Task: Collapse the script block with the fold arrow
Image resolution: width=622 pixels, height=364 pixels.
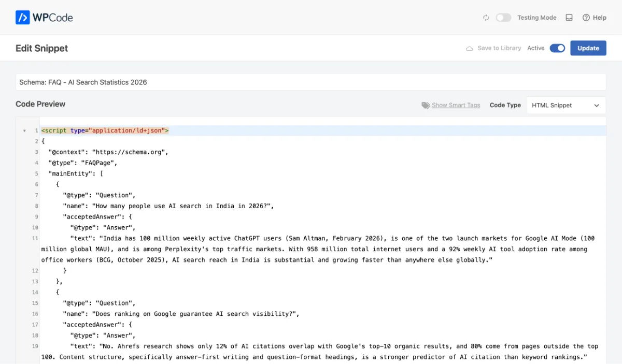Action: (25, 130)
